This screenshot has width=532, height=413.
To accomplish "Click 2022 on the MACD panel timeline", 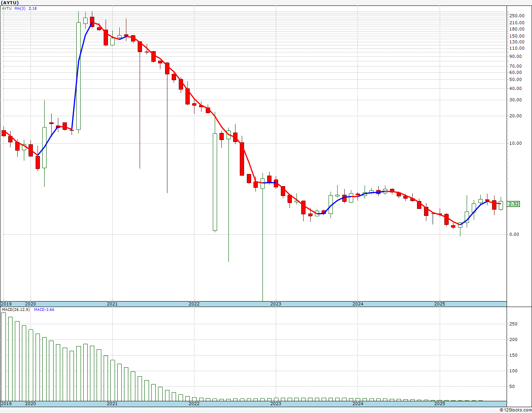I will pos(194,404).
